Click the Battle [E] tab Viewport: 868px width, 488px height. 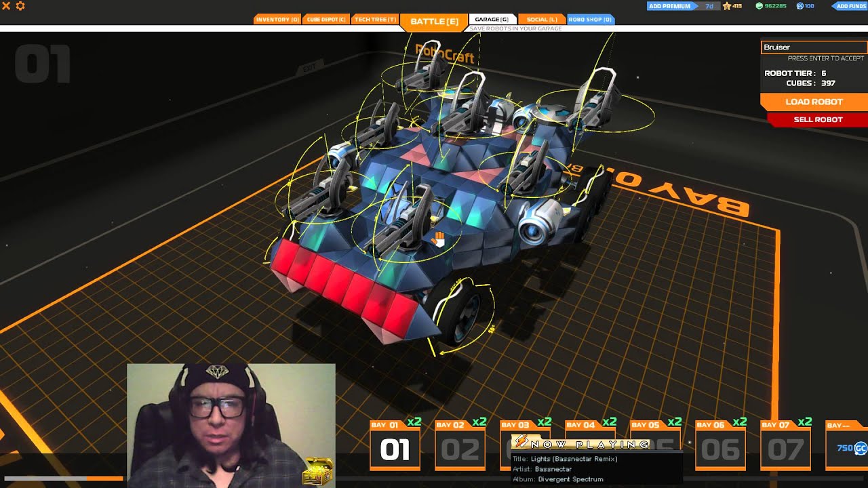click(434, 22)
